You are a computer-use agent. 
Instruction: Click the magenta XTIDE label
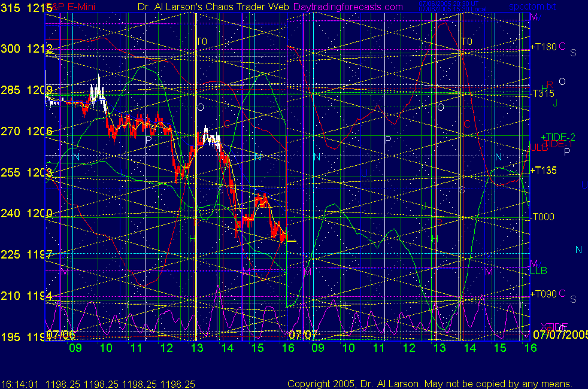click(x=554, y=326)
